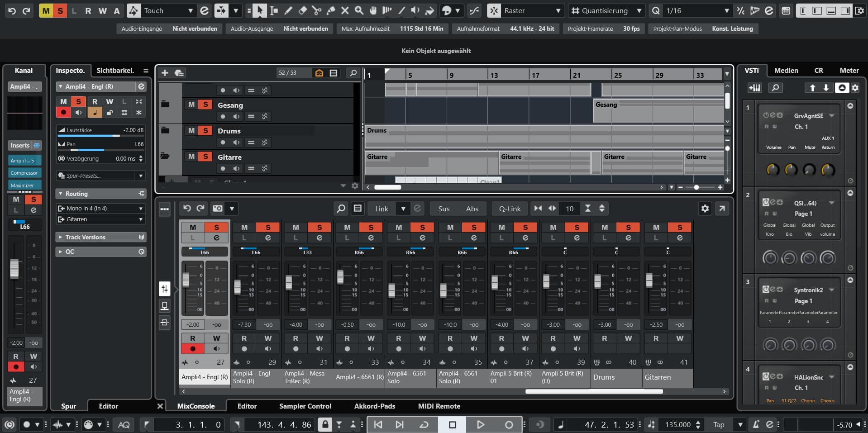Mute the Gesang track

pos(191,105)
